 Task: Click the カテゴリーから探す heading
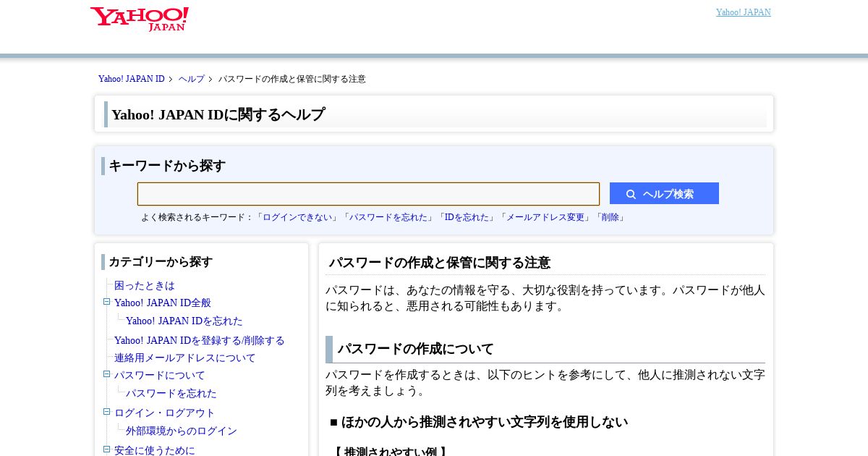click(x=161, y=262)
